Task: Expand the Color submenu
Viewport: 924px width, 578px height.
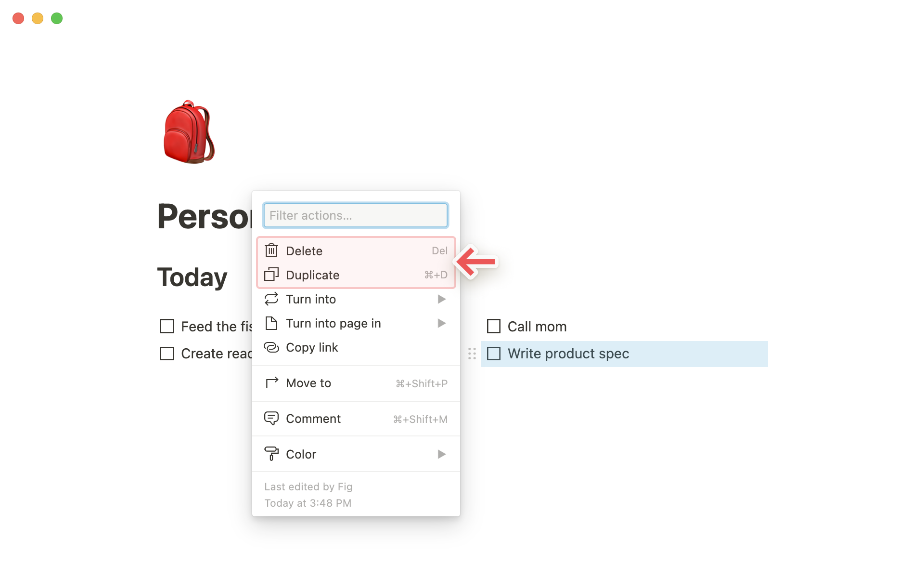Action: click(440, 454)
